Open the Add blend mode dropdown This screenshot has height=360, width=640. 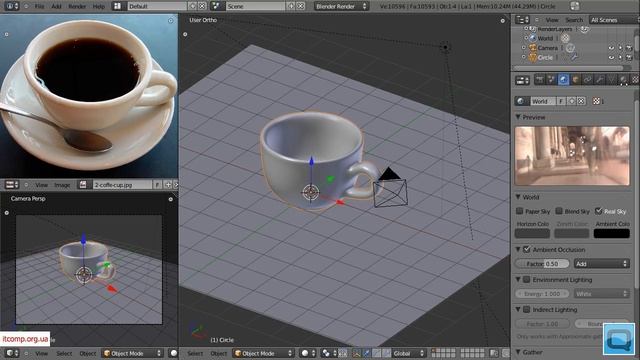pos(602,264)
